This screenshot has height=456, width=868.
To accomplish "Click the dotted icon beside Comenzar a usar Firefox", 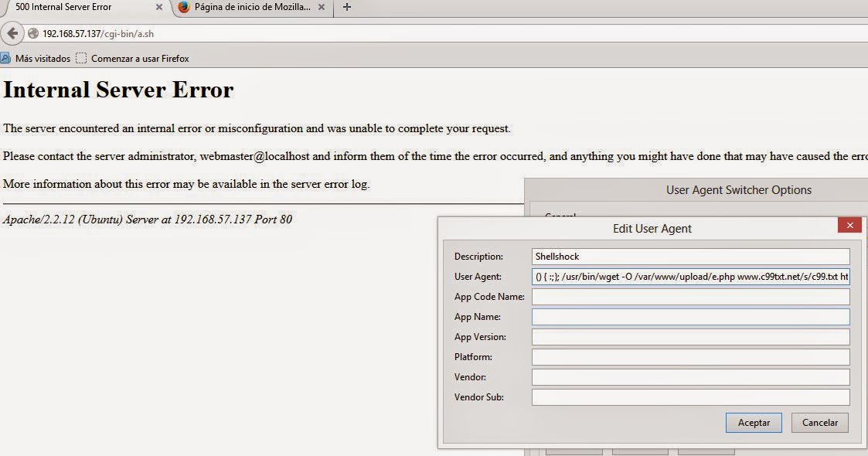I will coord(81,58).
